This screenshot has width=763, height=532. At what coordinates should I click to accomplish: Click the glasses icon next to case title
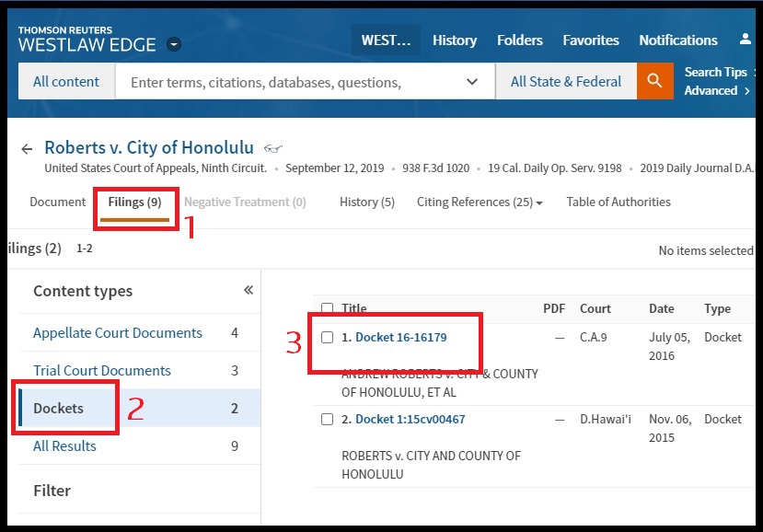click(x=272, y=149)
